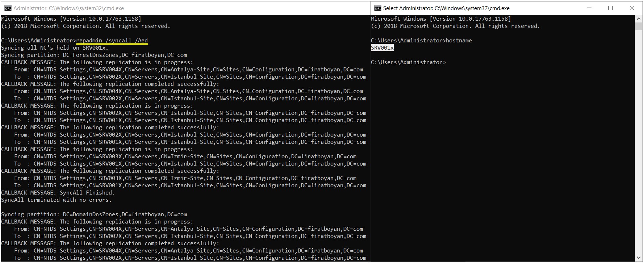Click 'CALLBACK MESSAGE: SyncAll Finished.' line
Screen dimensions: 644x263
[x=58, y=193]
